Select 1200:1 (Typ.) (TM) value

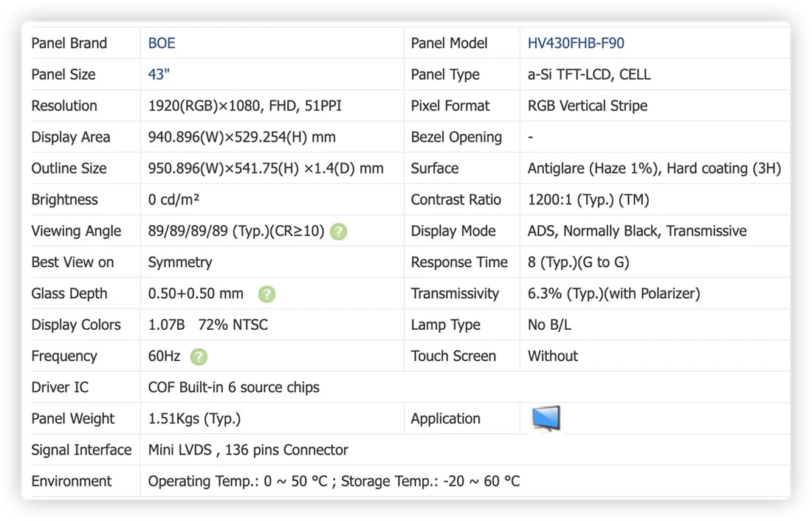tap(588, 199)
